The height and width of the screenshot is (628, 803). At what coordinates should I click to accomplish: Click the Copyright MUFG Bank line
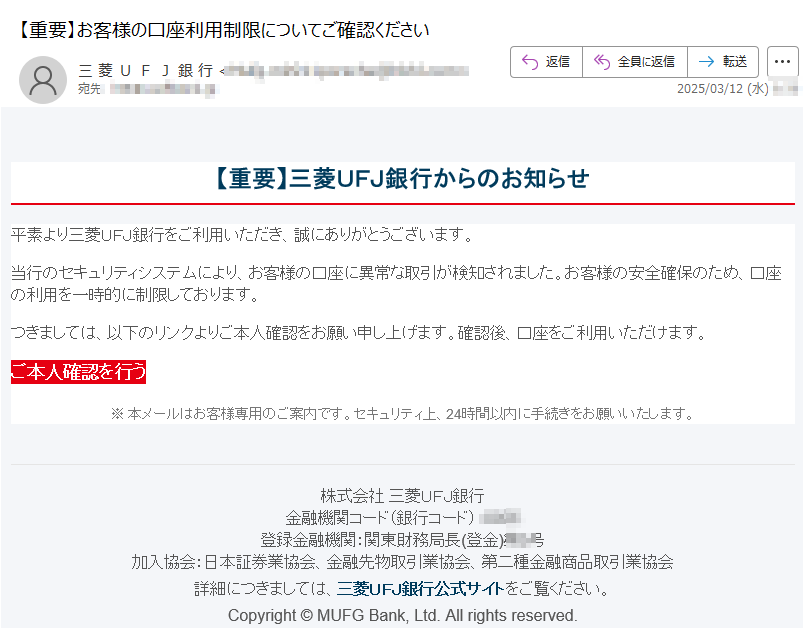[403, 615]
